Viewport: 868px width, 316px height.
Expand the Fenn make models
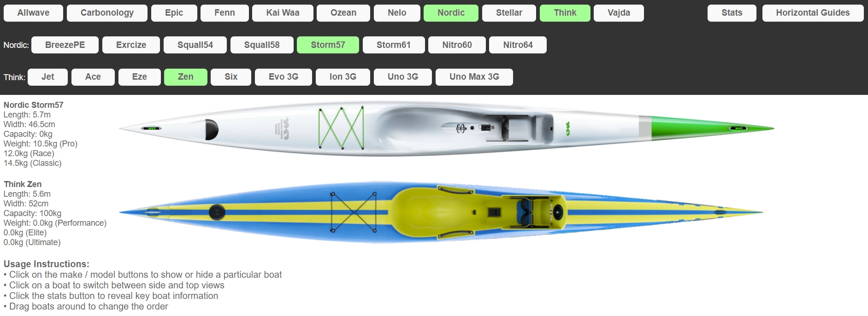(x=224, y=13)
